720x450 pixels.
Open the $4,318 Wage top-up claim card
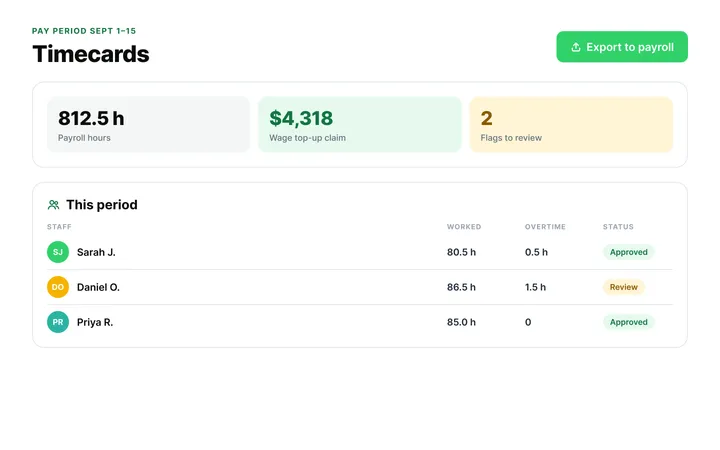tap(360, 124)
